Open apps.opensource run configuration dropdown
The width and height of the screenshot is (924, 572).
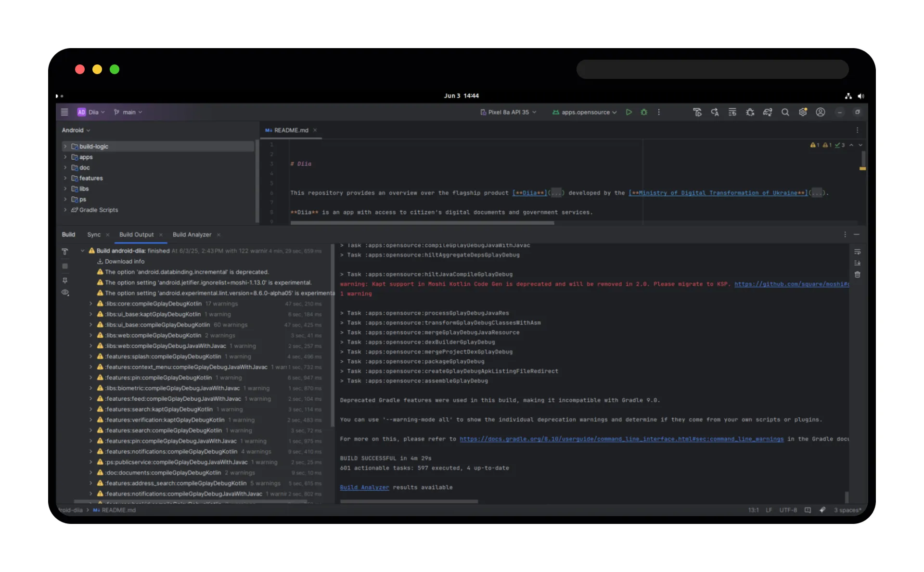click(x=585, y=112)
